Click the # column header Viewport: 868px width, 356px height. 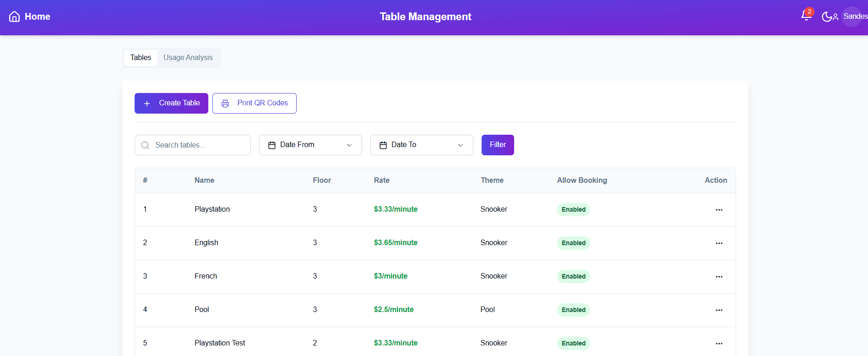[x=145, y=181]
